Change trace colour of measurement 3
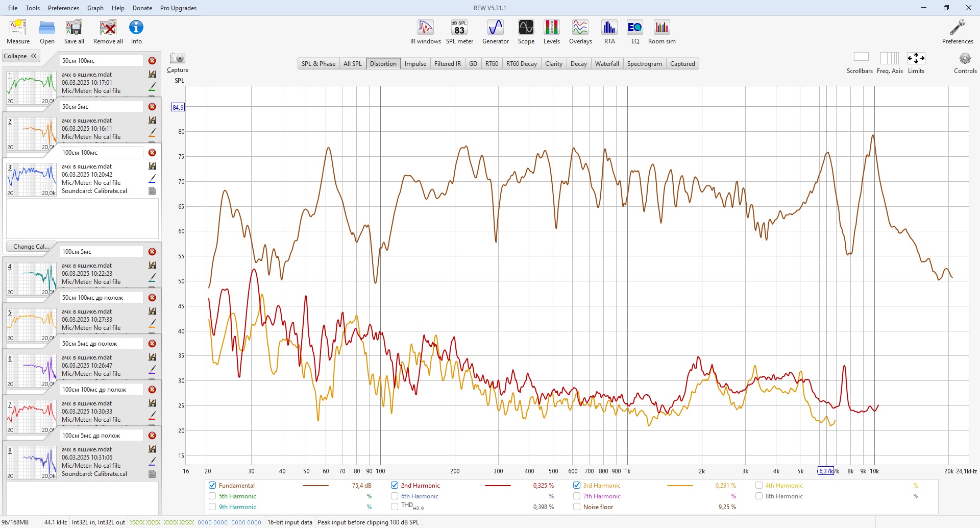The image size is (980, 528). point(152,179)
